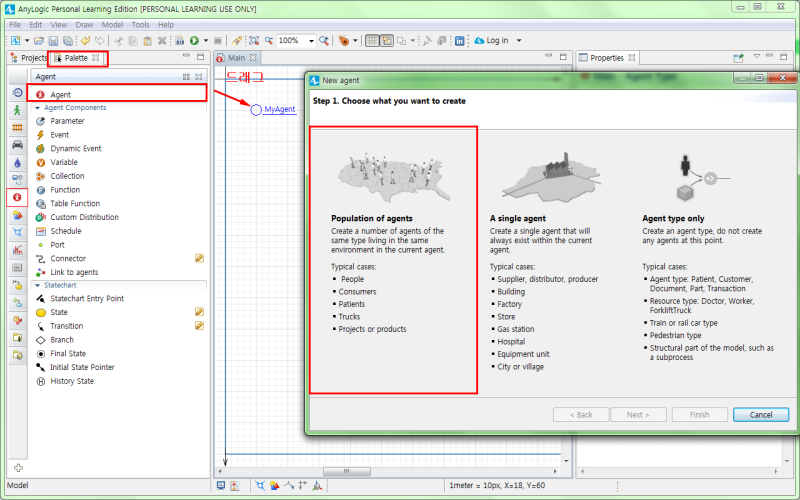Collapse the Statechart palette section
The height and width of the screenshot is (500, 800).
tap(37, 286)
